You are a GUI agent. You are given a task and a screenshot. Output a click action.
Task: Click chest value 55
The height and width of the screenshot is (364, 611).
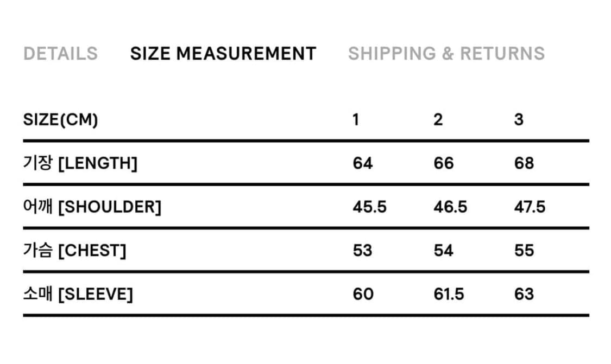pos(524,251)
